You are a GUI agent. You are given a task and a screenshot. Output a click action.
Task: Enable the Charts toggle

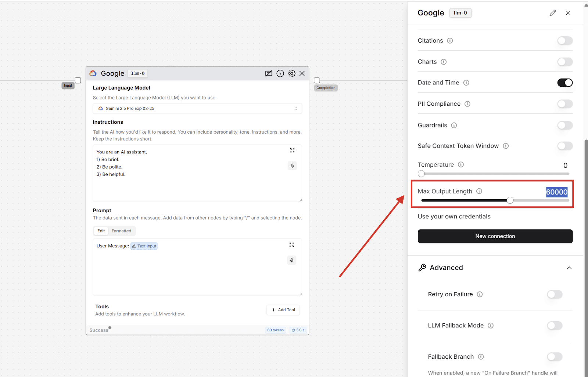pyautogui.click(x=565, y=62)
